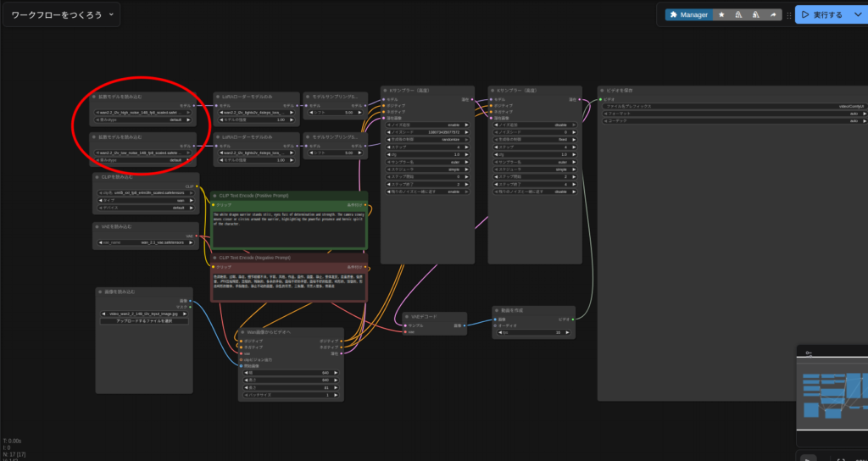Click the drag handle dots beside 実行する
This screenshot has width=868, height=461.
pos(788,14)
